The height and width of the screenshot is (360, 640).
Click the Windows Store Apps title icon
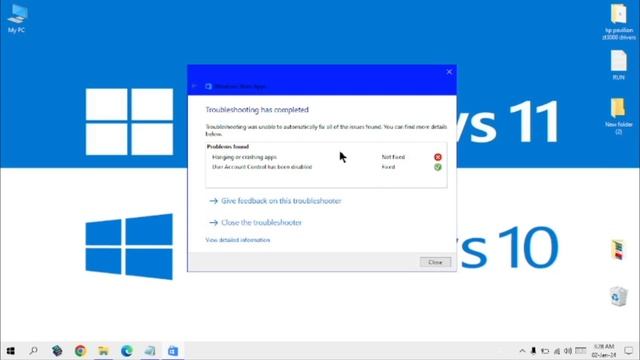point(209,86)
